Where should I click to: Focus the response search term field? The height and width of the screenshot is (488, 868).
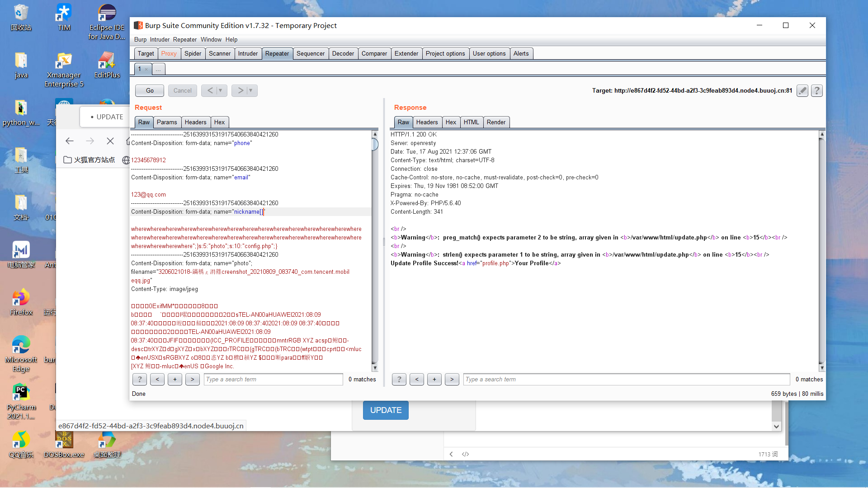[x=626, y=380]
